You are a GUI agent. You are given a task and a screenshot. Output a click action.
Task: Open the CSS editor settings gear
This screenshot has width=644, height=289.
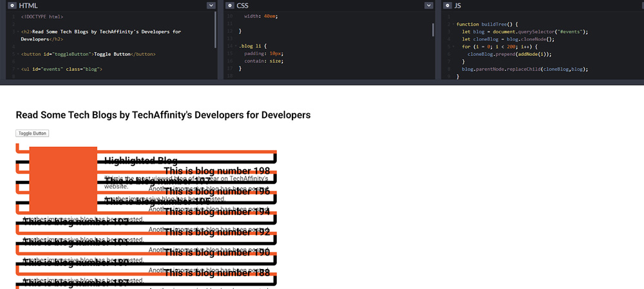tap(229, 5)
